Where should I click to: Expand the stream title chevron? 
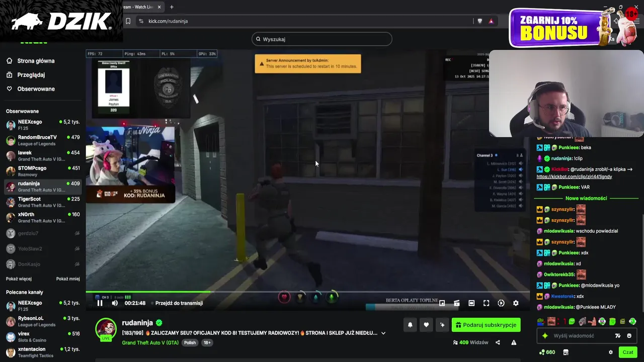[x=383, y=333]
